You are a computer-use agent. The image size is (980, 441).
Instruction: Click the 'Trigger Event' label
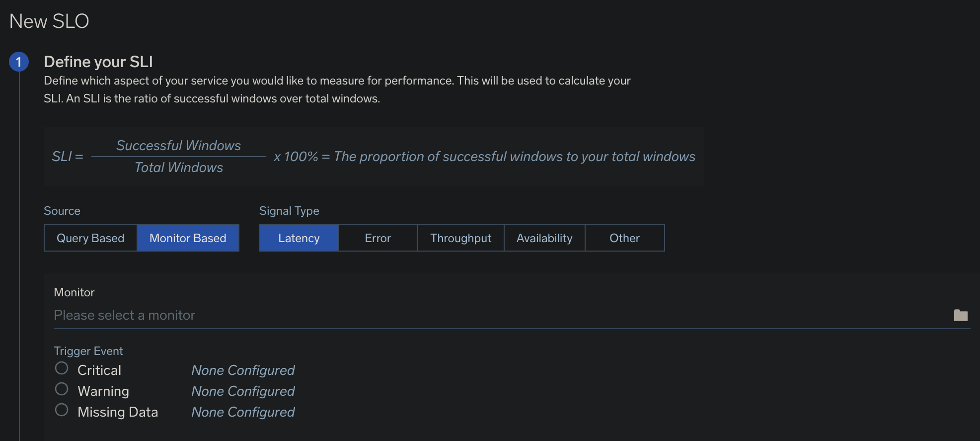(88, 351)
